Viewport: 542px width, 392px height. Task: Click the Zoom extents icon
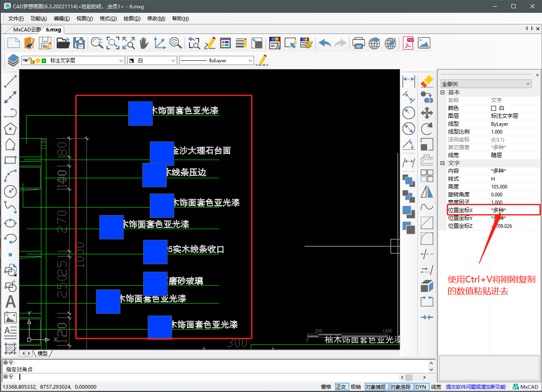[x=128, y=43]
